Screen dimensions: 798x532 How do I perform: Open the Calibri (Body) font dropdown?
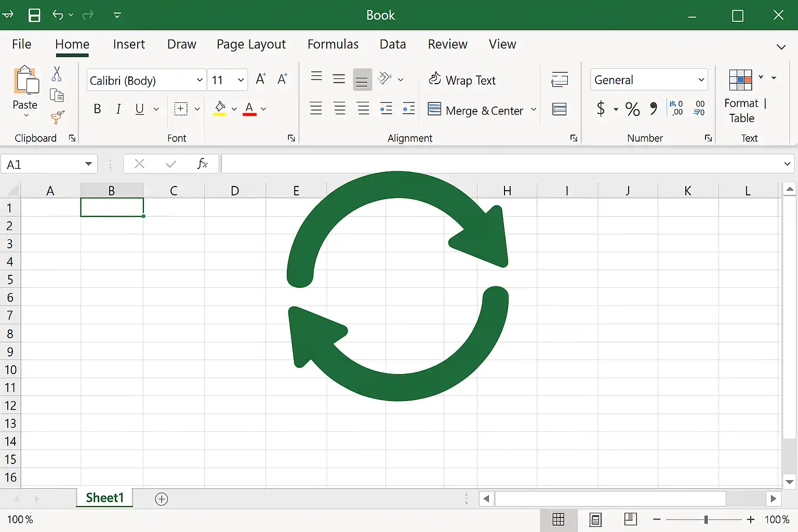[200, 80]
